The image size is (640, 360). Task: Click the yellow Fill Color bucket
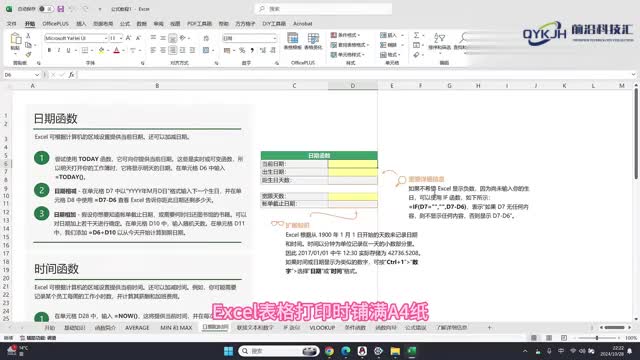coord(101,50)
